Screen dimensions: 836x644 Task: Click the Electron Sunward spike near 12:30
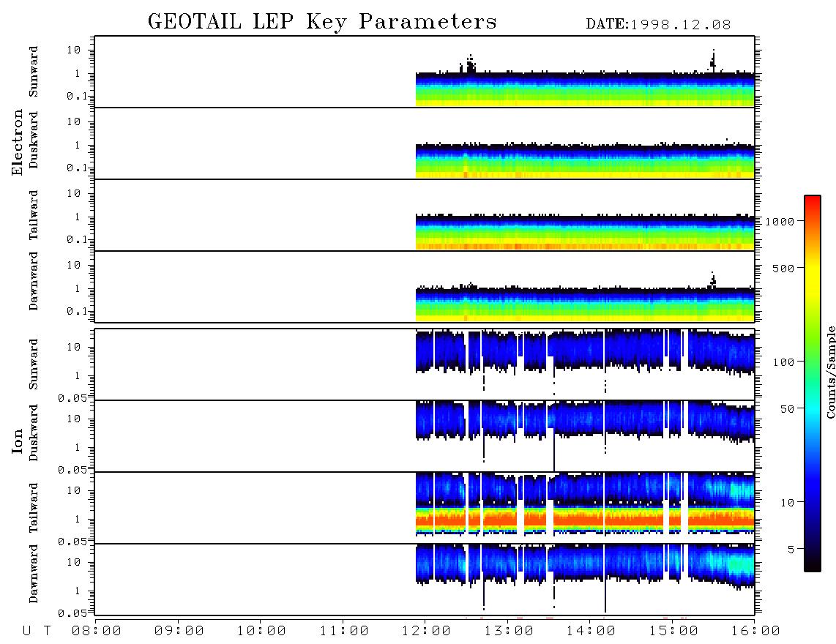(470, 64)
